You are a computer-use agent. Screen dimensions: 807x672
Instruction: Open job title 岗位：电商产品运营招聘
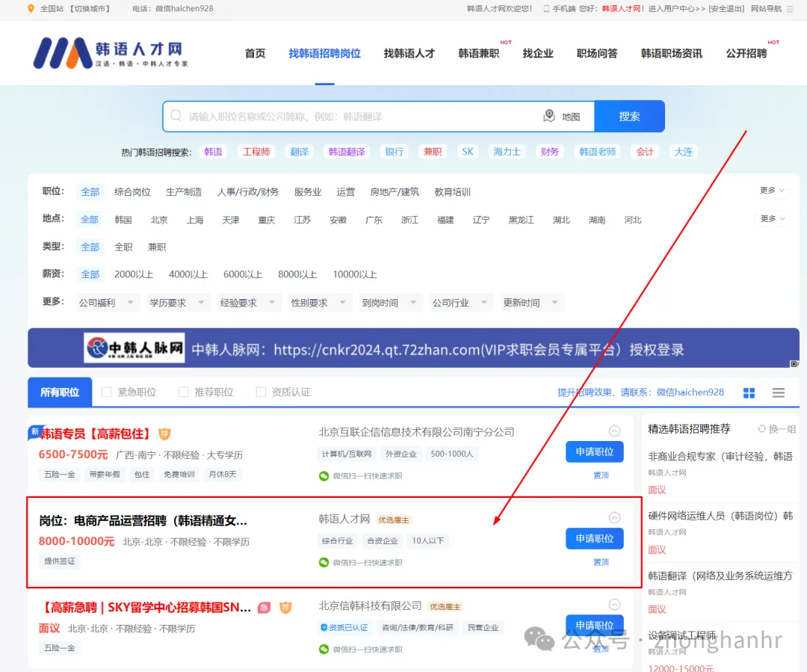point(143,520)
